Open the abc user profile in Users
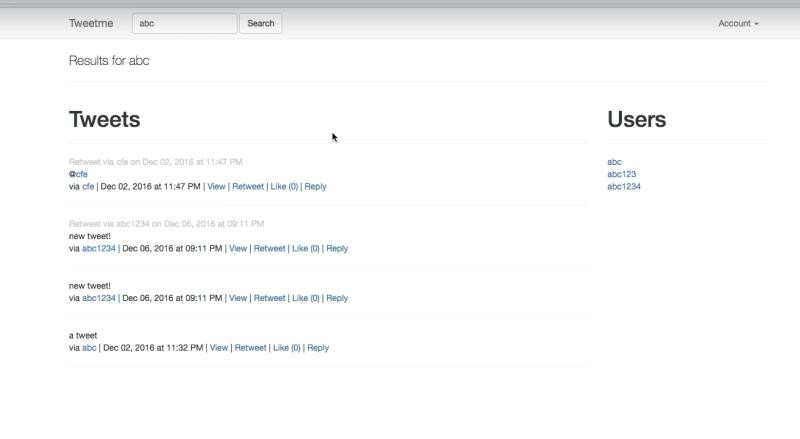800x439 pixels. pos(614,162)
